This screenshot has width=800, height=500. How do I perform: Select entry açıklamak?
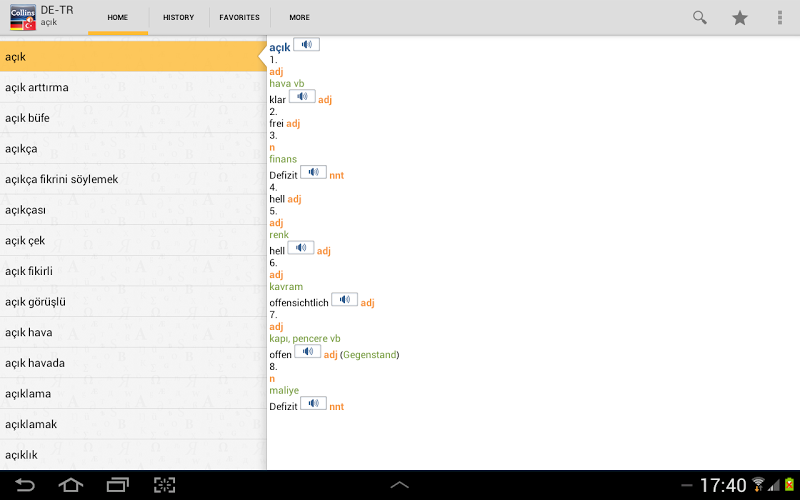pos(133,424)
